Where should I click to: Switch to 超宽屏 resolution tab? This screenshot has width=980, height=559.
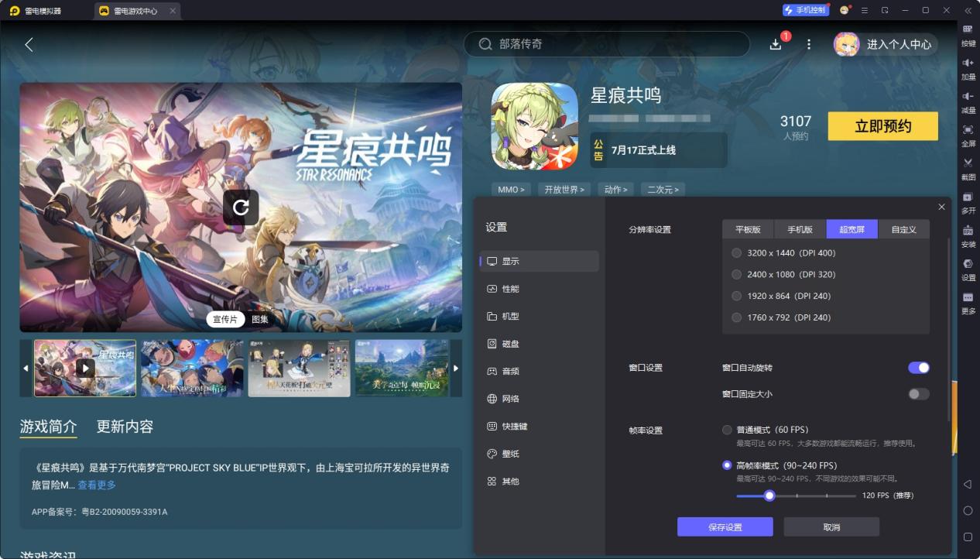852,230
